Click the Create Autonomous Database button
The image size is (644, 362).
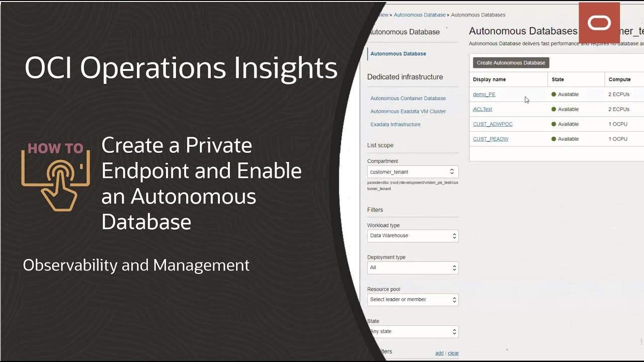(511, 63)
